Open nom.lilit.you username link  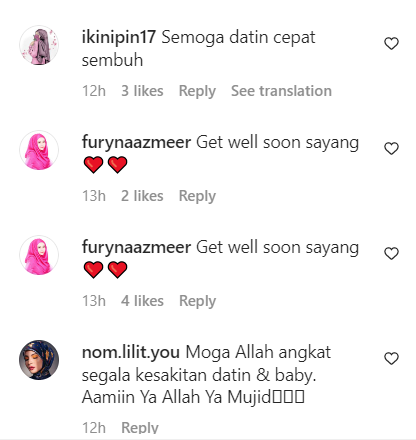131,353
